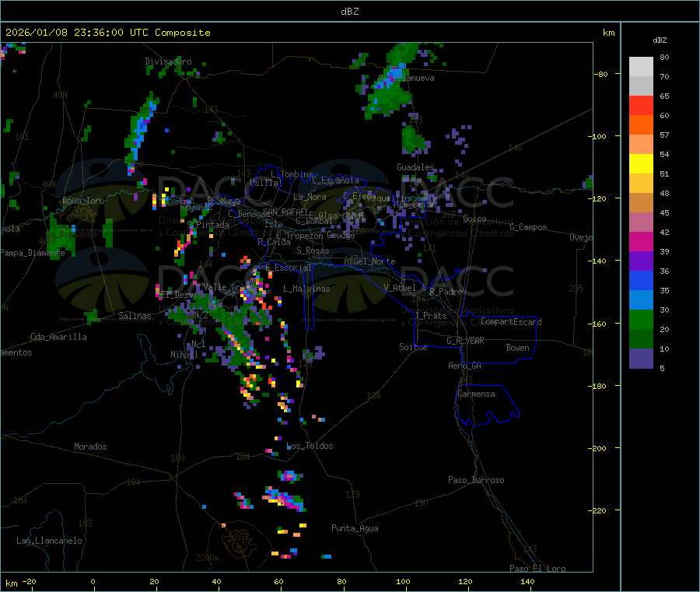Image resolution: width=700 pixels, height=592 pixels.
Task: Select the 'Punta_Agua' place label
Action: pyautogui.click(x=355, y=528)
